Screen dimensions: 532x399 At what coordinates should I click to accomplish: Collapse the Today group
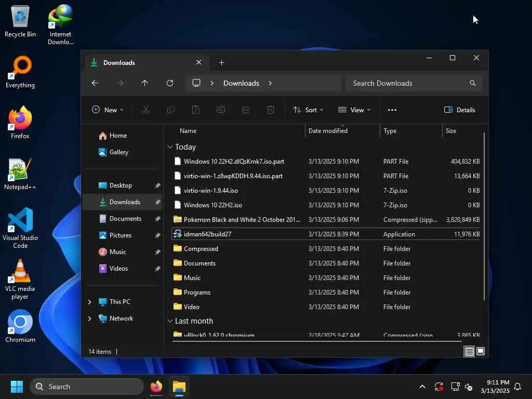coord(170,147)
